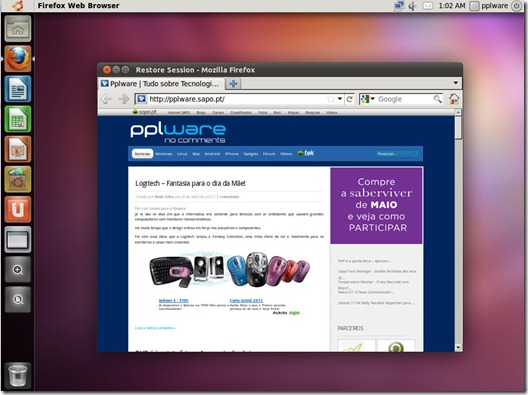Select Gadgets in site navigation
This screenshot has width=528, height=395.
pyautogui.click(x=251, y=154)
